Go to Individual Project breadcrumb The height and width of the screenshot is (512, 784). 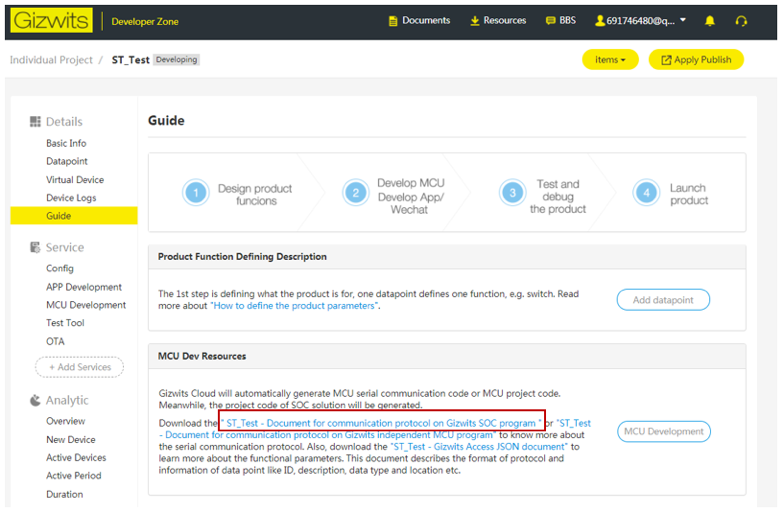(x=51, y=60)
